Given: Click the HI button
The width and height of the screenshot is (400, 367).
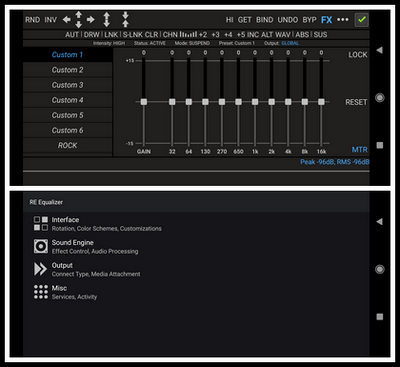Looking at the screenshot, I should [x=229, y=20].
